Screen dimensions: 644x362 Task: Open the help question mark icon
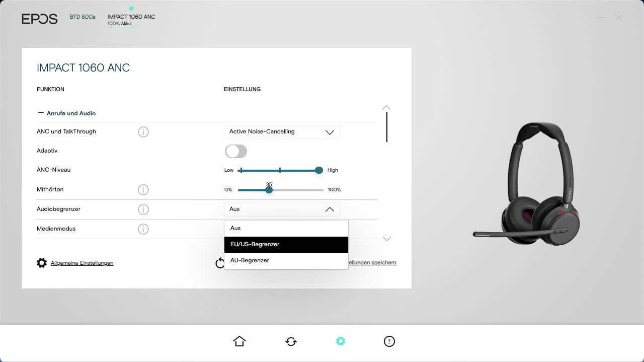pyautogui.click(x=389, y=341)
